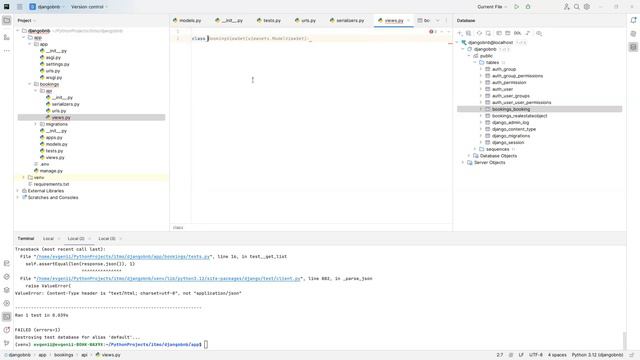
Task: Add new data source plus icon
Action: [x=460, y=33]
